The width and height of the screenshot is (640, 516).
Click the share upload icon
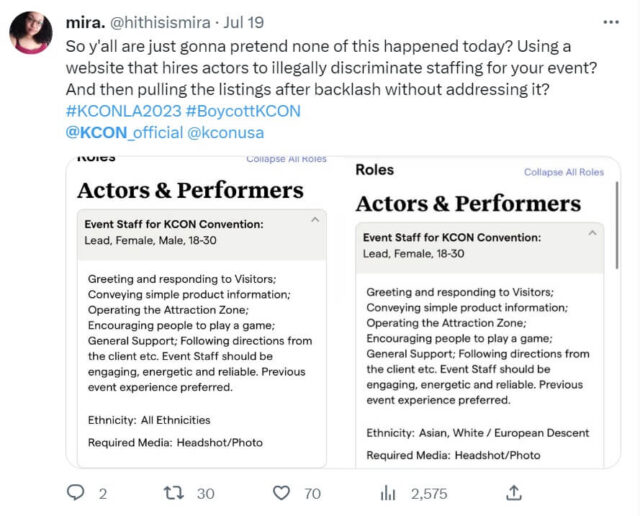pos(514,492)
